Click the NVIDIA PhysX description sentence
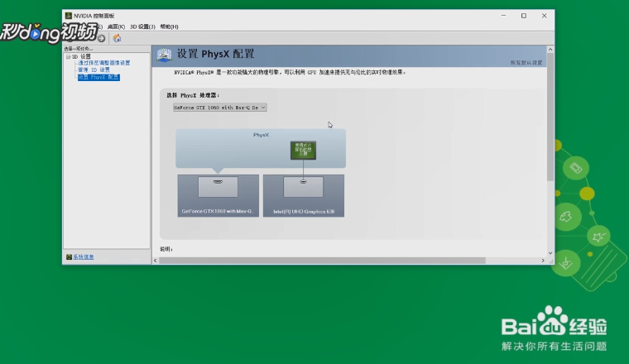Screen dimensions: 629x364 (290, 73)
